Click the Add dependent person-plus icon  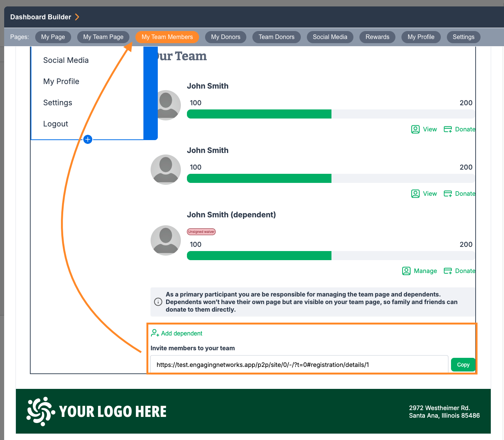point(155,333)
